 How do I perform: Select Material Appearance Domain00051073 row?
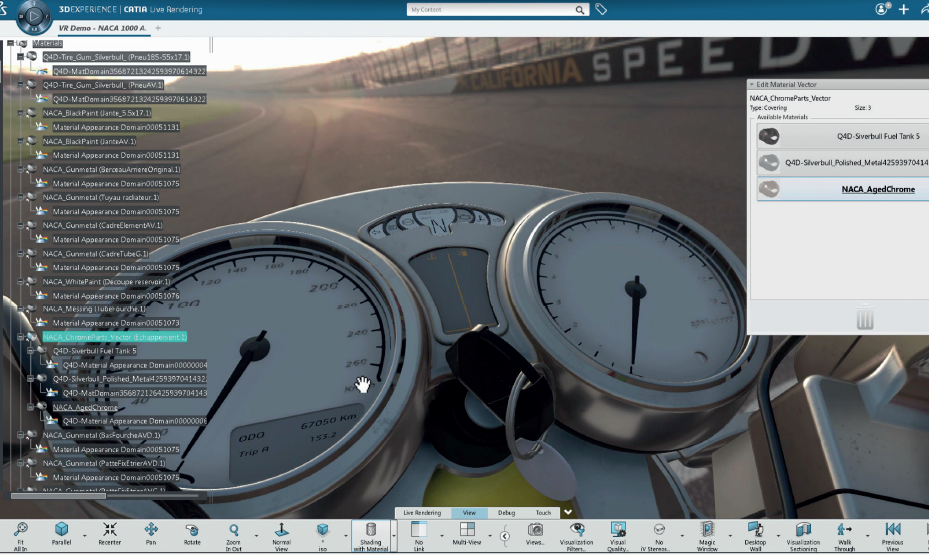coord(116,323)
